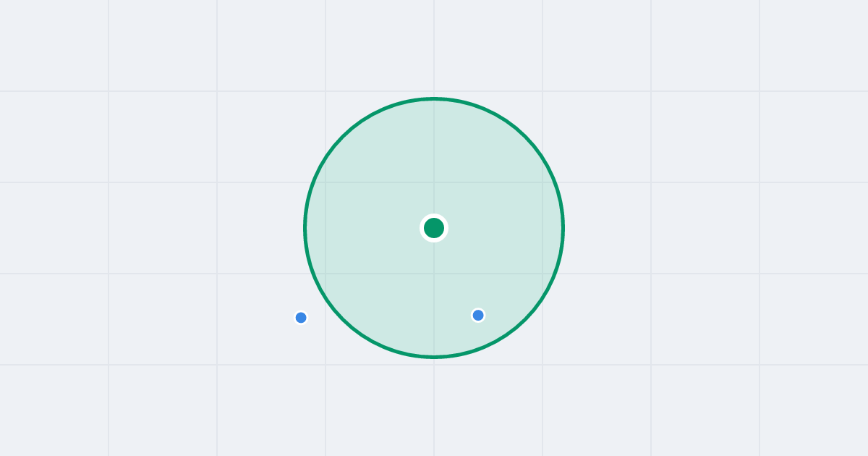Click the green center marker of the circle
The width and height of the screenshot is (868, 456).
click(x=434, y=228)
